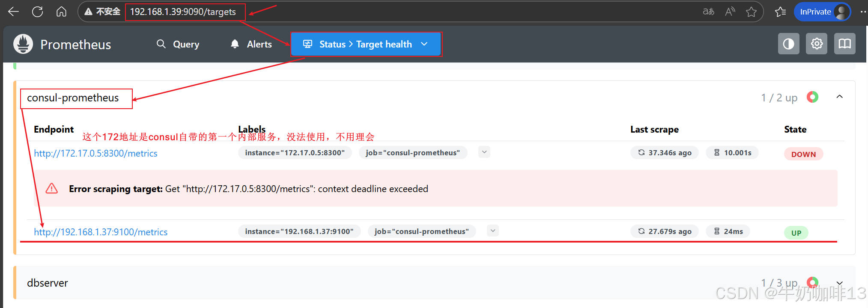868x308 pixels.
Task: Click the State column header
Action: tap(795, 130)
